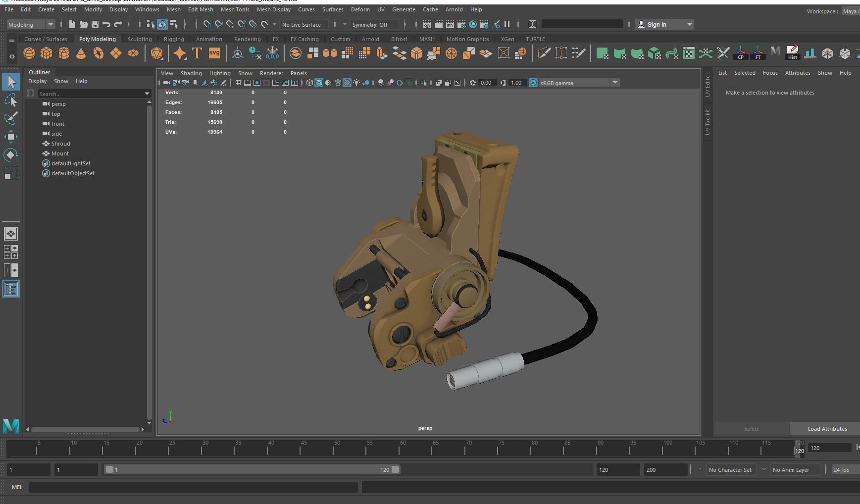Click the Load Attributes button

pyautogui.click(x=827, y=429)
